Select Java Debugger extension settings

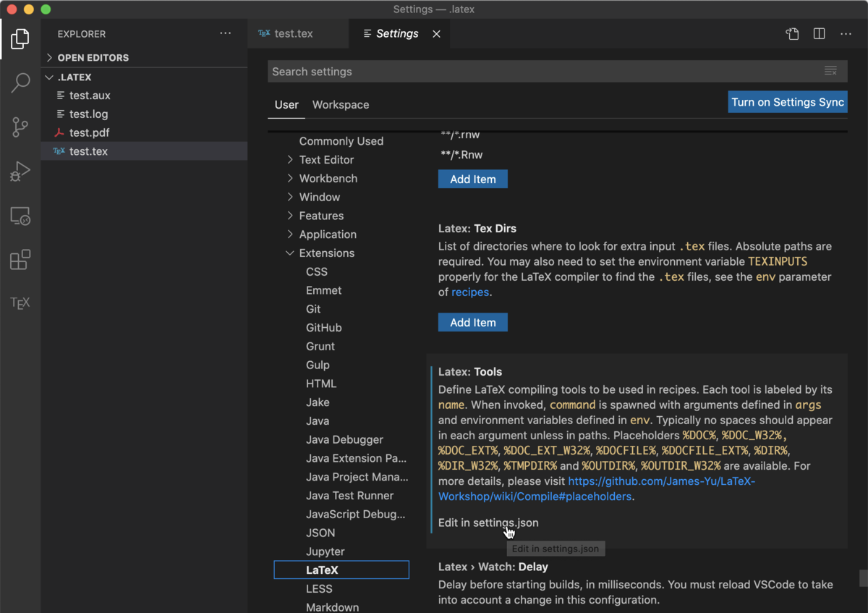pyautogui.click(x=344, y=440)
